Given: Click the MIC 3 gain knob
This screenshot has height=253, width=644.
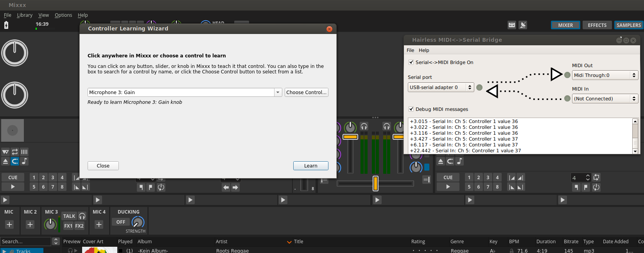Looking at the screenshot, I should click(50, 224).
